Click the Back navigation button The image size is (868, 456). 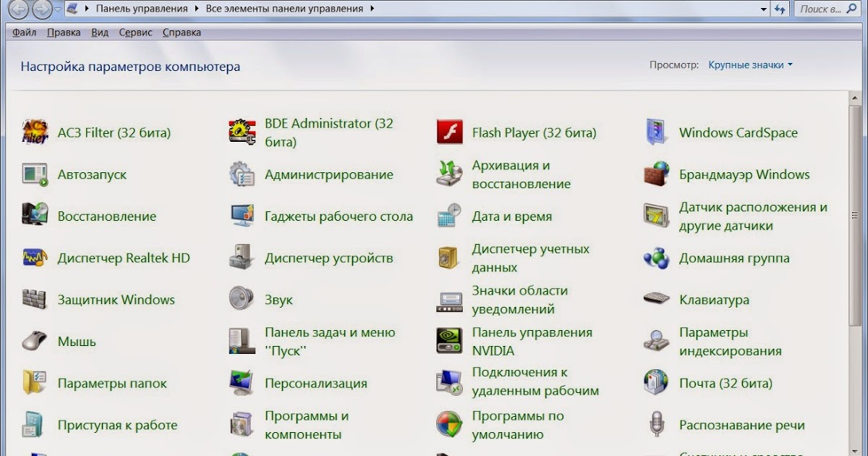19,9
